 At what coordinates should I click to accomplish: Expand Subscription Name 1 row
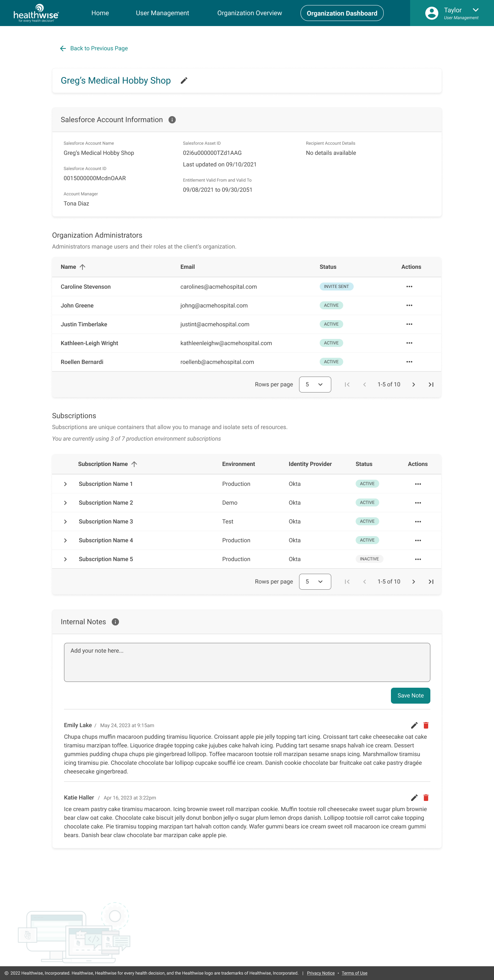click(x=65, y=484)
